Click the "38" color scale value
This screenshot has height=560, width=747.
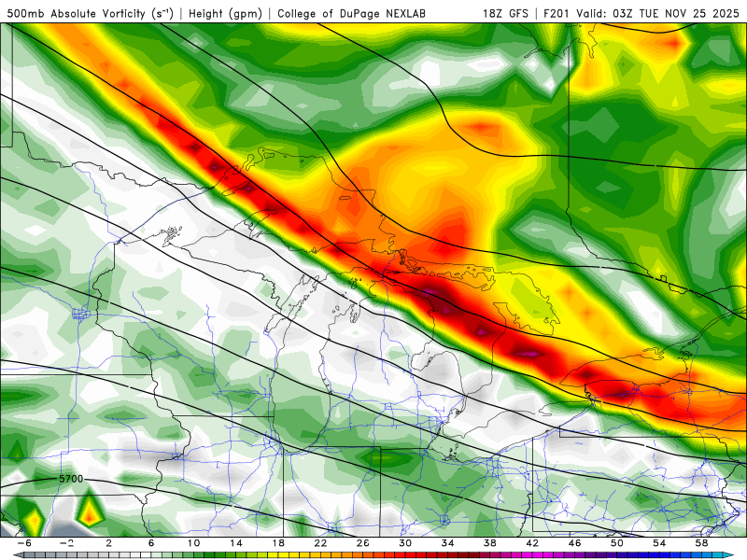point(490,543)
